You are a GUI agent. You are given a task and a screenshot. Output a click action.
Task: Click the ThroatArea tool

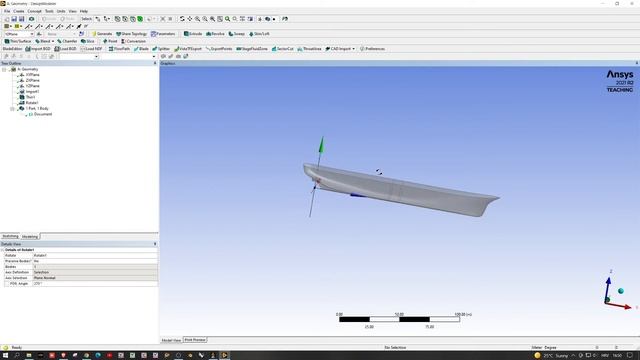(x=309, y=49)
